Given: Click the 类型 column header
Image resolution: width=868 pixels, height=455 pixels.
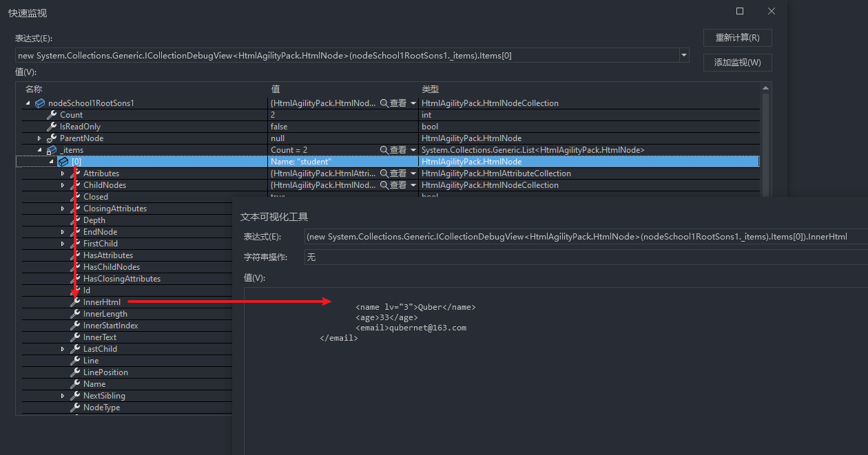Looking at the screenshot, I should 430,89.
